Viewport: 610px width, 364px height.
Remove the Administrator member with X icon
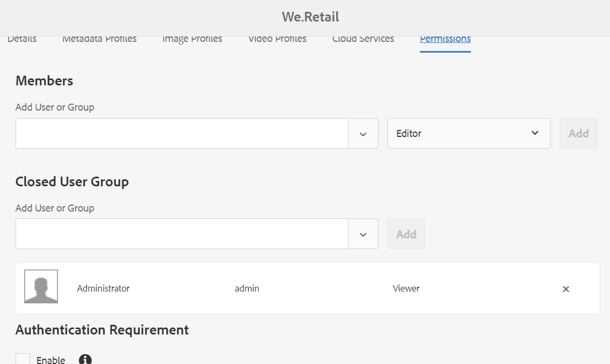[565, 289]
